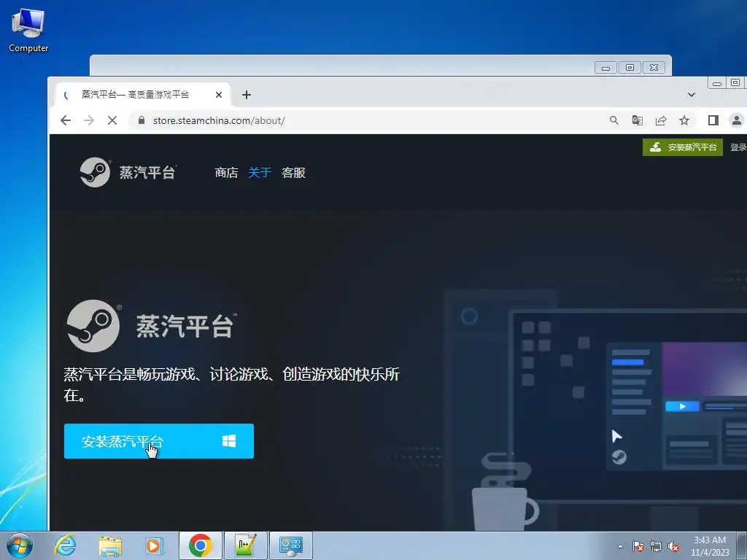Minimize the Chrome window
Screen dimensions: 747x560
click(717, 83)
